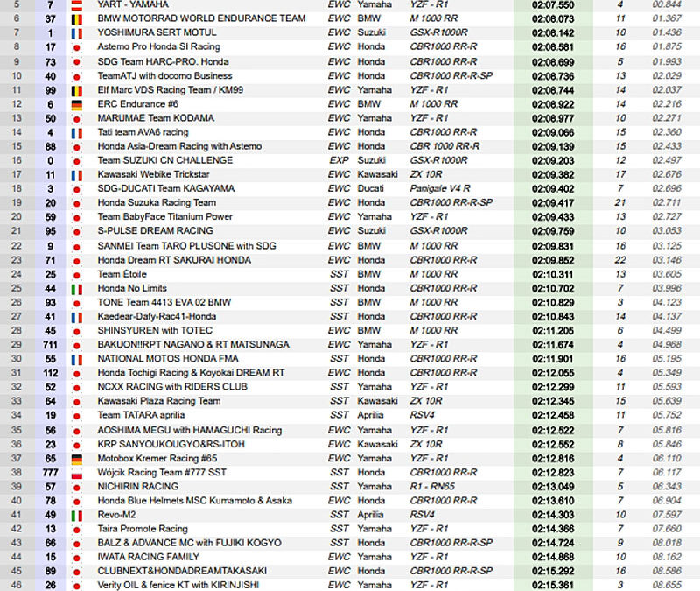Select the lap time 02:10.311
Screen dimensions: 700x591
point(553,274)
